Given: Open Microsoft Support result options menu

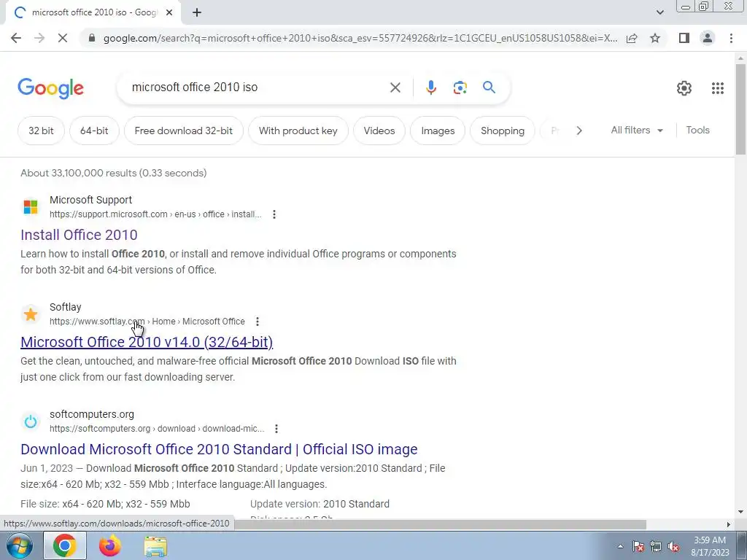Looking at the screenshot, I should click(x=274, y=214).
